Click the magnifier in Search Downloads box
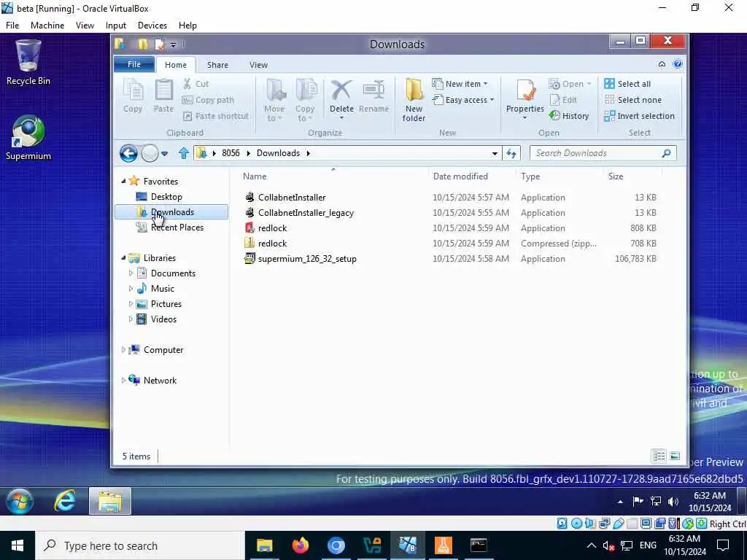Image resolution: width=747 pixels, height=560 pixels. click(667, 153)
